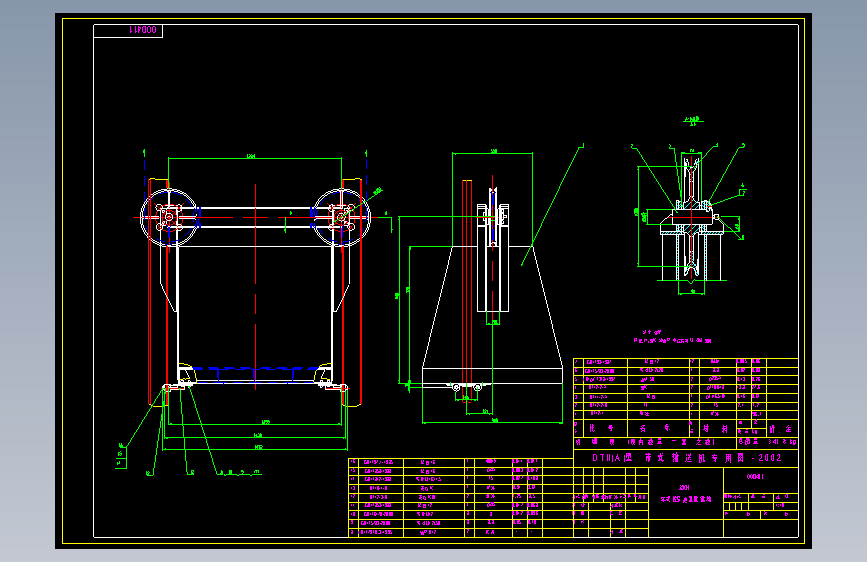Select the right pulley wheel in front view
This screenshot has width=867, height=562.
[342, 217]
